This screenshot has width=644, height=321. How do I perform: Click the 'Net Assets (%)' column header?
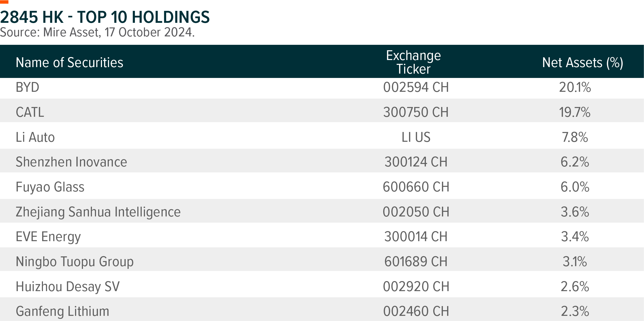pos(583,63)
